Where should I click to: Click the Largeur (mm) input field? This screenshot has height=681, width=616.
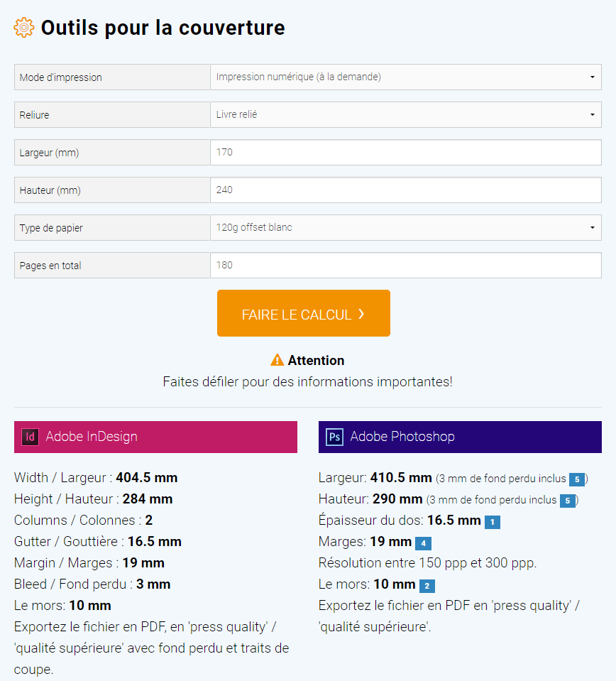[405, 153]
